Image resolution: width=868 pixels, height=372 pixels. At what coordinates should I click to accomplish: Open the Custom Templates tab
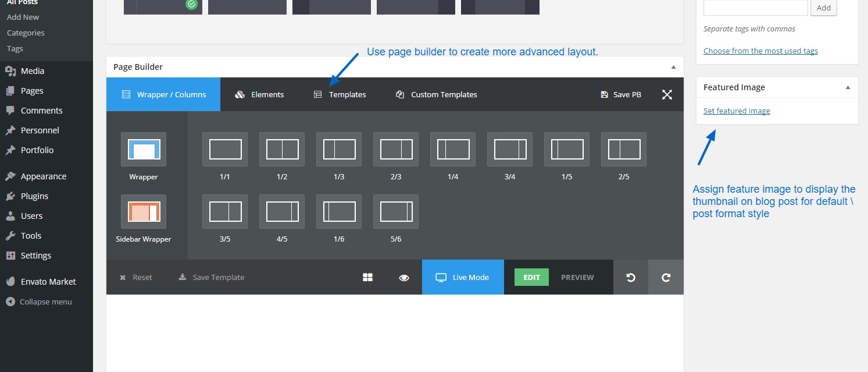(x=437, y=95)
